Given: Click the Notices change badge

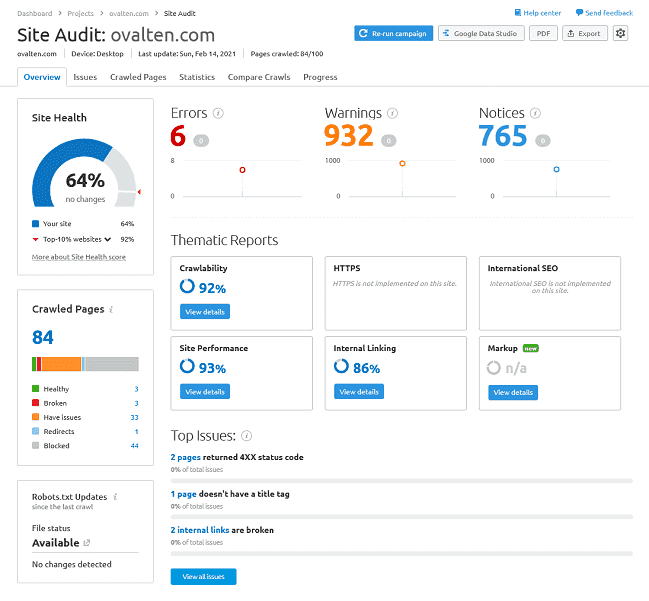Looking at the screenshot, I should [x=543, y=141].
